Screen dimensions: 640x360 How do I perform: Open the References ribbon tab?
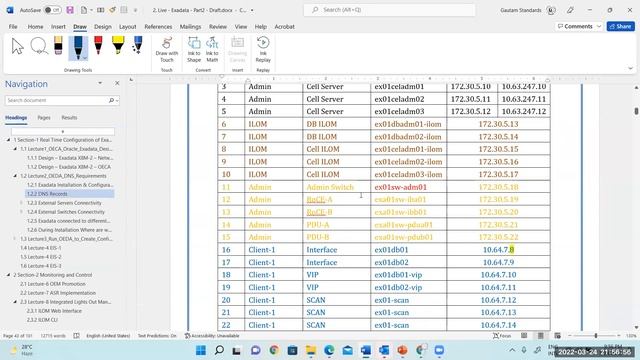point(158,27)
